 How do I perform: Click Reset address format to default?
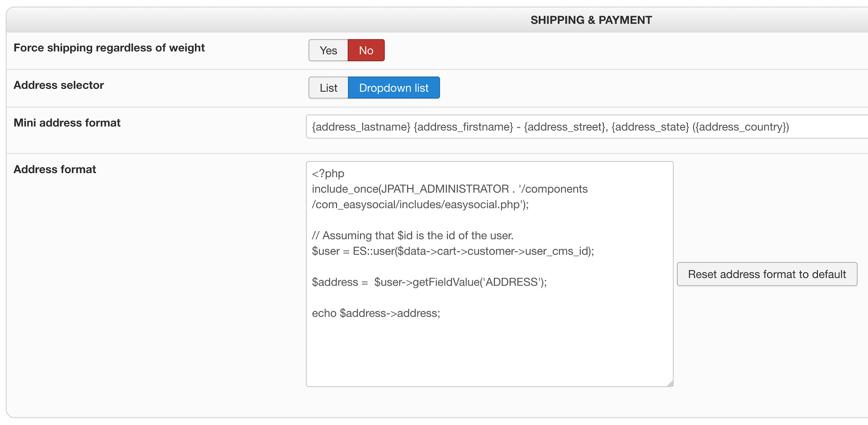[x=767, y=274]
